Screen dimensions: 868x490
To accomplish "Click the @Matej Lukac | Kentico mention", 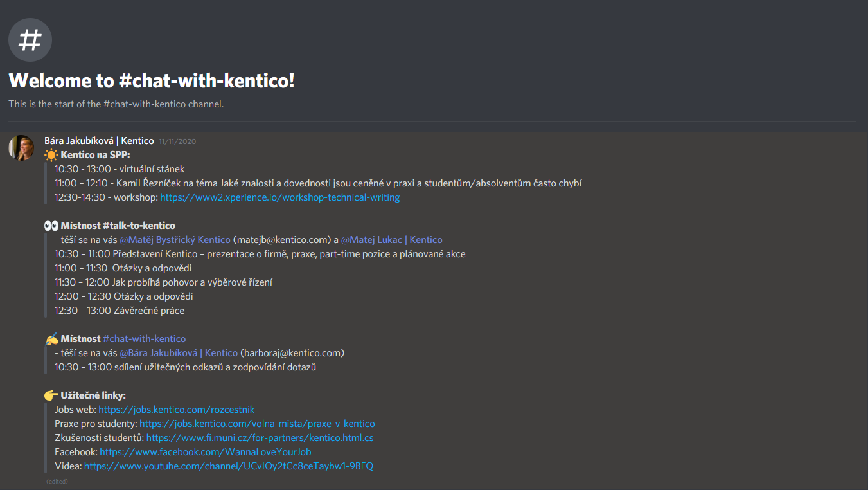I will tap(392, 240).
